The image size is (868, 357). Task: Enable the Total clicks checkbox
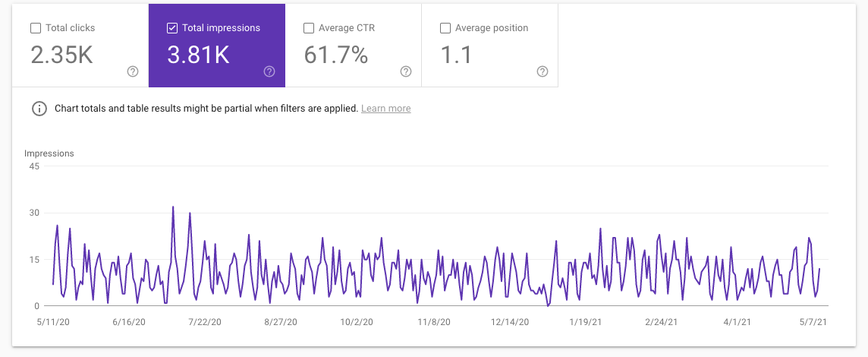36,27
